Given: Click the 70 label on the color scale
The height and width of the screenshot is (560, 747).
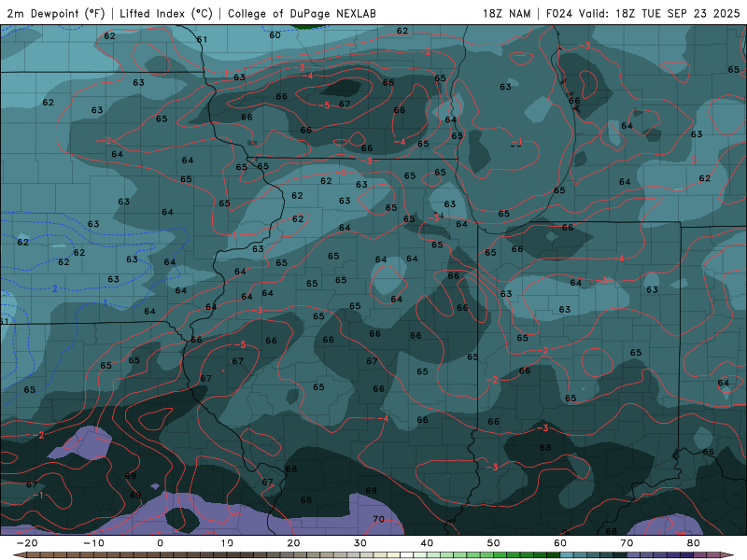Looking at the screenshot, I should click(x=627, y=543).
